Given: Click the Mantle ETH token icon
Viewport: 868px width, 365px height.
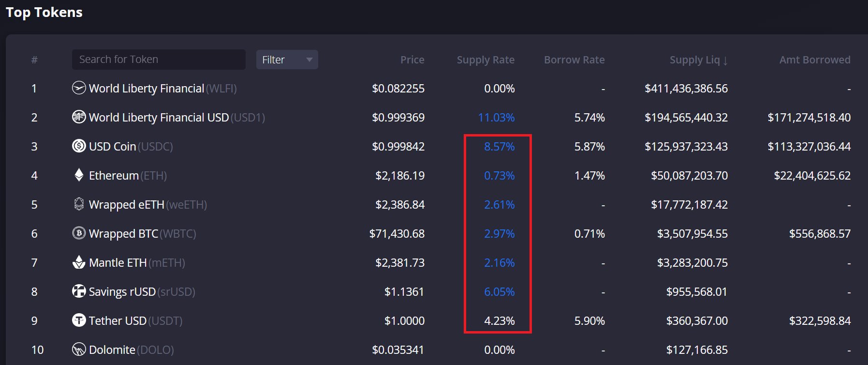Looking at the screenshot, I should pyautogui.click(x=79, y=262).
